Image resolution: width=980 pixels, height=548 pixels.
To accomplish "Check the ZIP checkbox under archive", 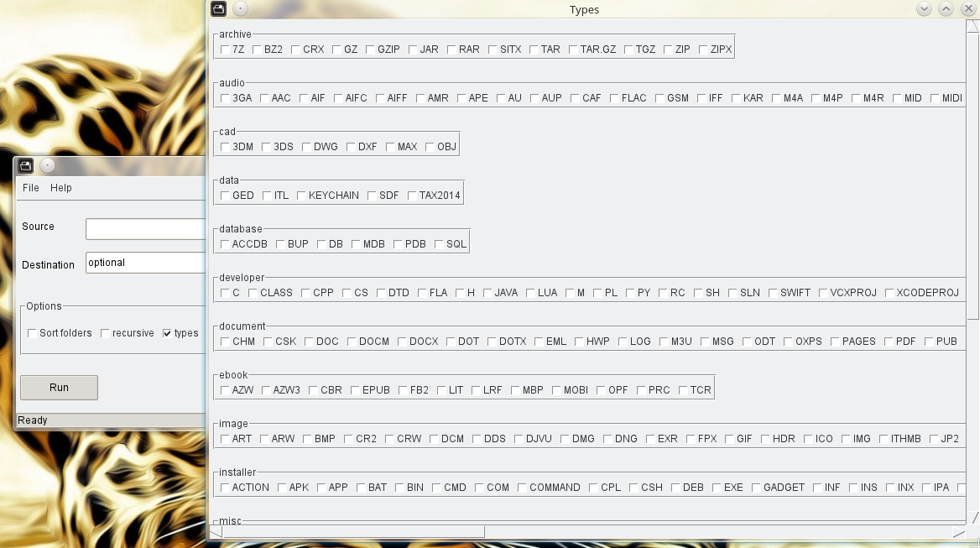I will [x=668, y=50].
